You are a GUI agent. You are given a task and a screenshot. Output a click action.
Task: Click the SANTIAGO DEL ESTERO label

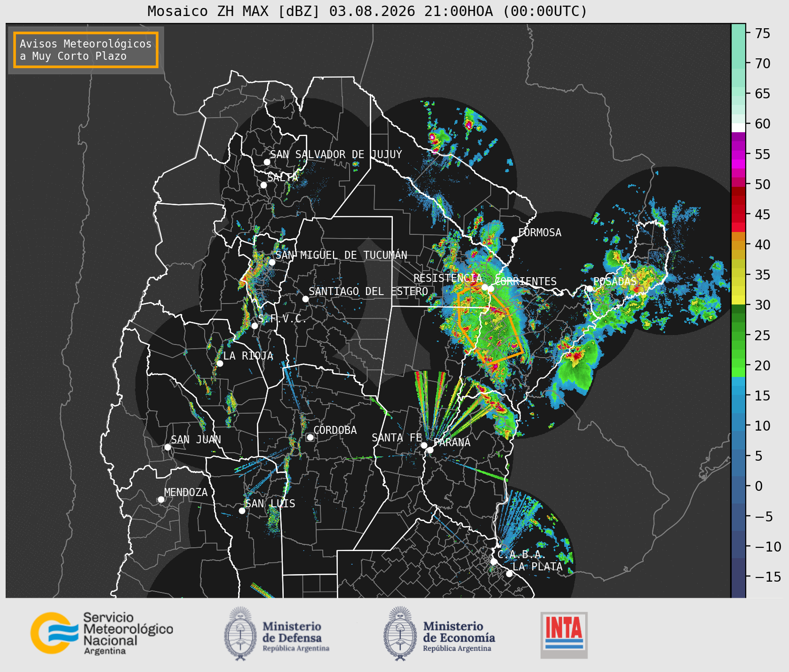368,291
